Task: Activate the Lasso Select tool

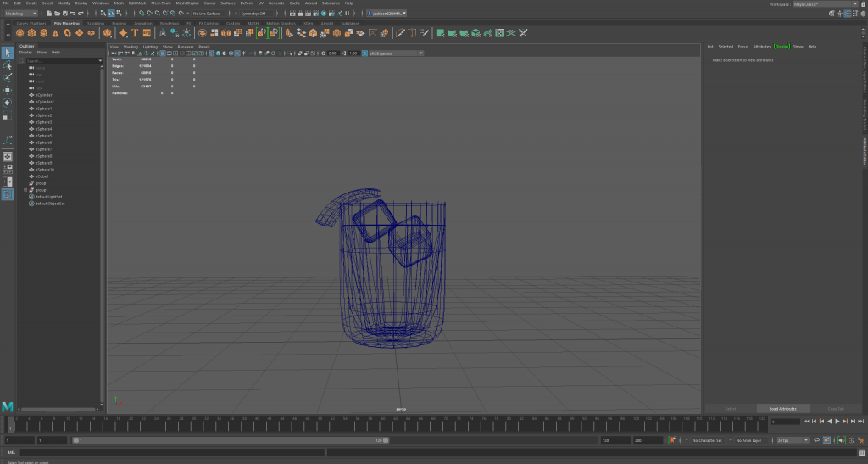Action: click(8, 65)
